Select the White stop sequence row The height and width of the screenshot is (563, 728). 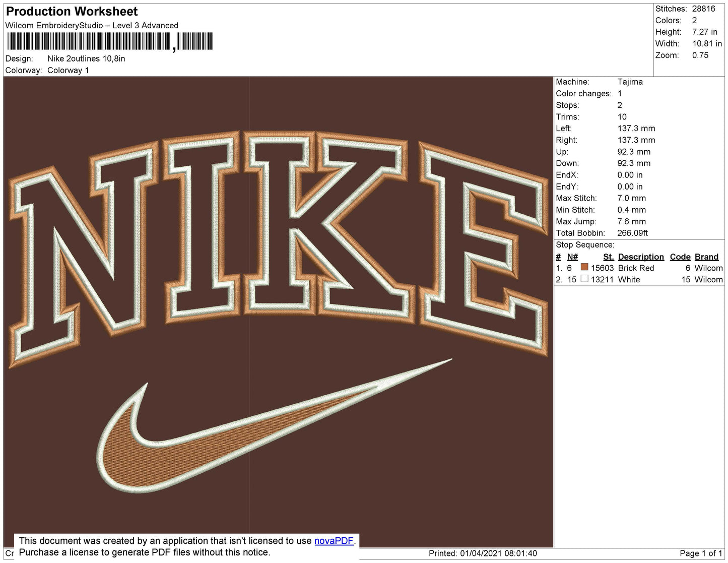[639, 280]
